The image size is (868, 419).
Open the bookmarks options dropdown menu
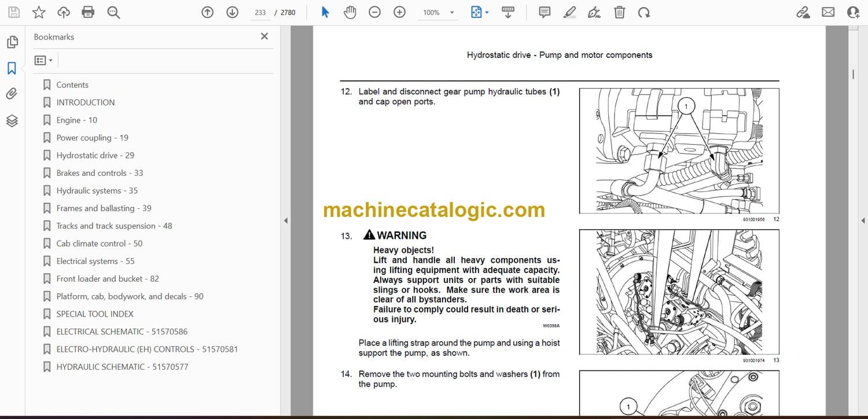[43, 60]
